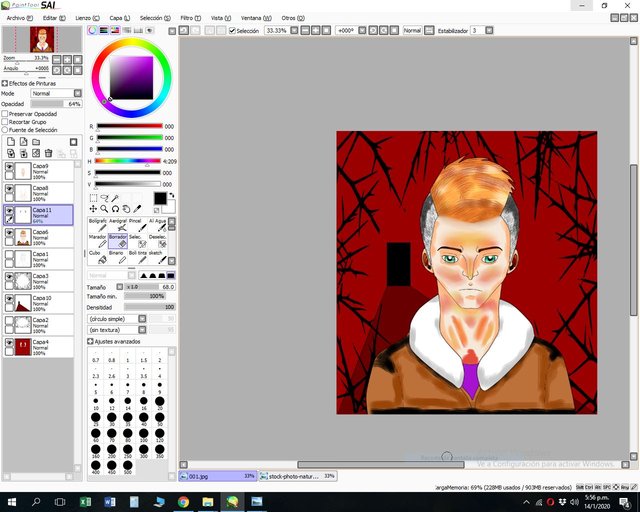The height and width of the screenshot is (512, 640).
Task: Select the Pincel brush tool
Action: [x=138, y=225]
